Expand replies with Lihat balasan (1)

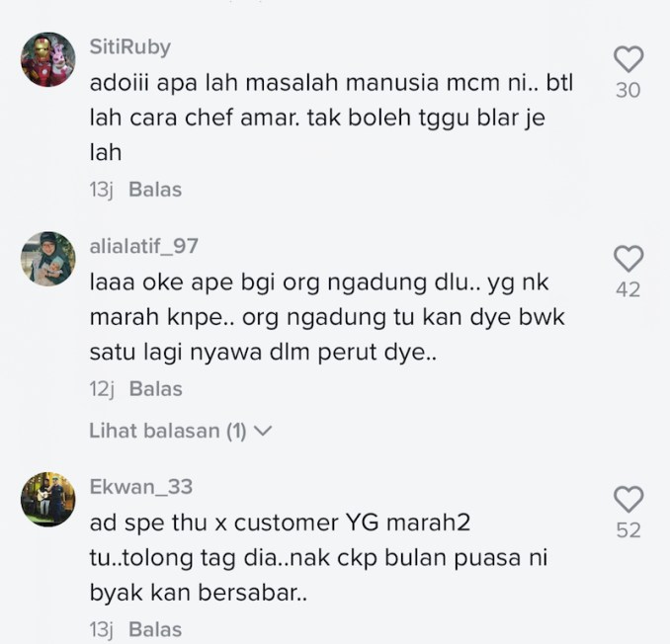[x=180, y=431]
